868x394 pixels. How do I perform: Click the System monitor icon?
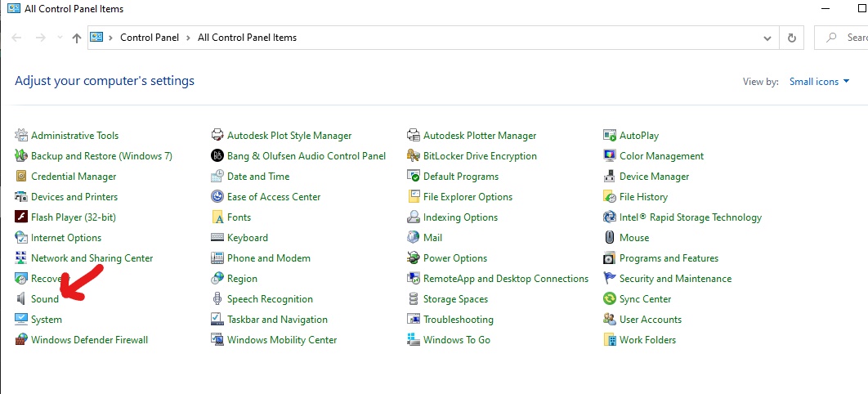21,320
